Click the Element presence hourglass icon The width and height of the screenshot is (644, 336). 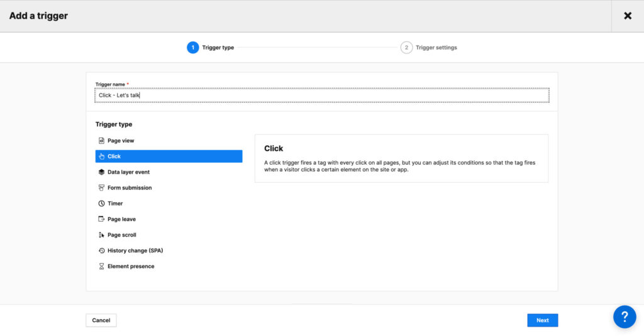(101, 266)
